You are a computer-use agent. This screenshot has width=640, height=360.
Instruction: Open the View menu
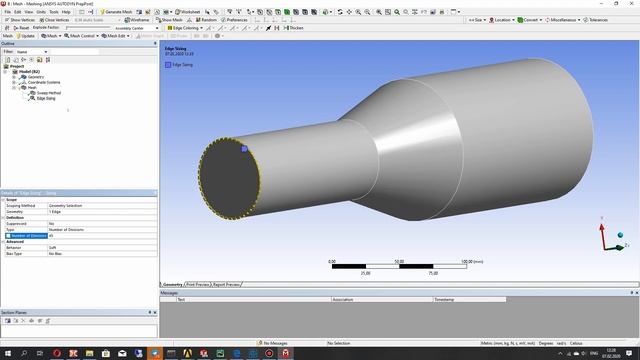coord(29,12)
